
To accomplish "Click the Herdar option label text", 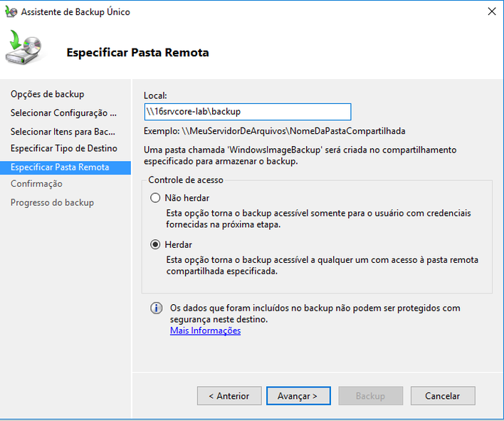I will click(x=179, y=245).
